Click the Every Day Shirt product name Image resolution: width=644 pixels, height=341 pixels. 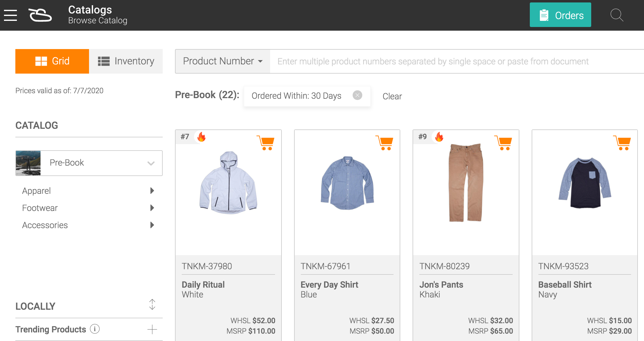point(329,285)
